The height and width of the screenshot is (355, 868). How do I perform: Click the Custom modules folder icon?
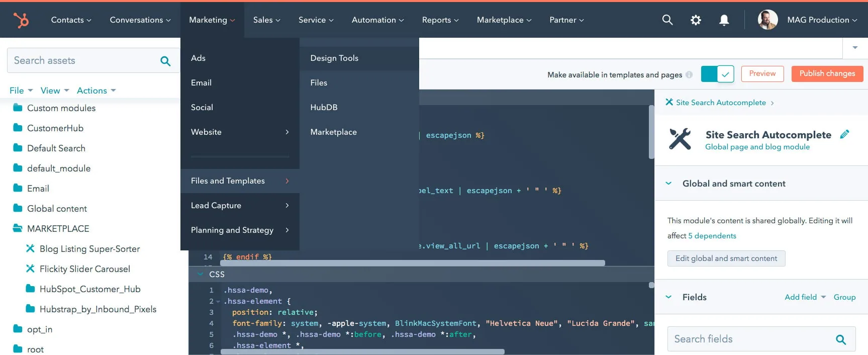(x=18, y=108)
